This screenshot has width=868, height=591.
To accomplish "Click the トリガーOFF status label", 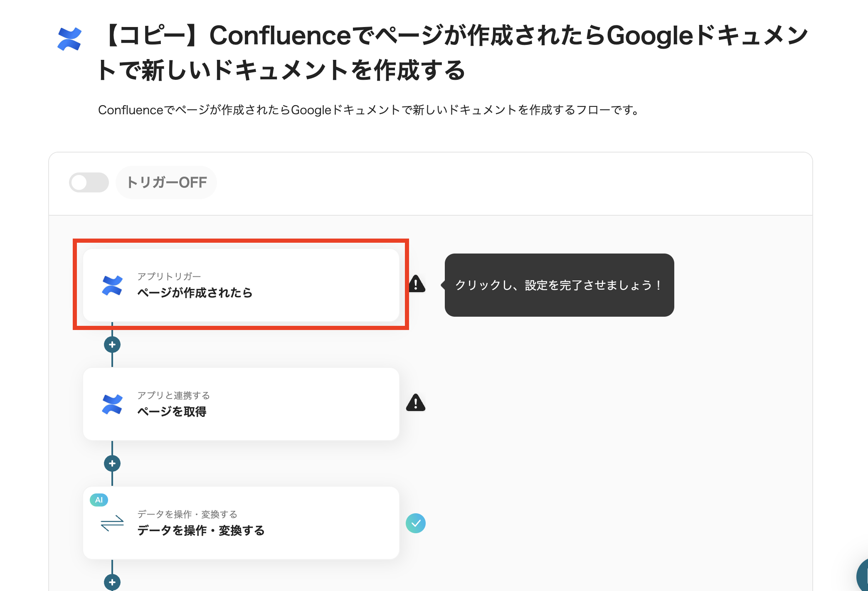I will (x=166, y=182).
